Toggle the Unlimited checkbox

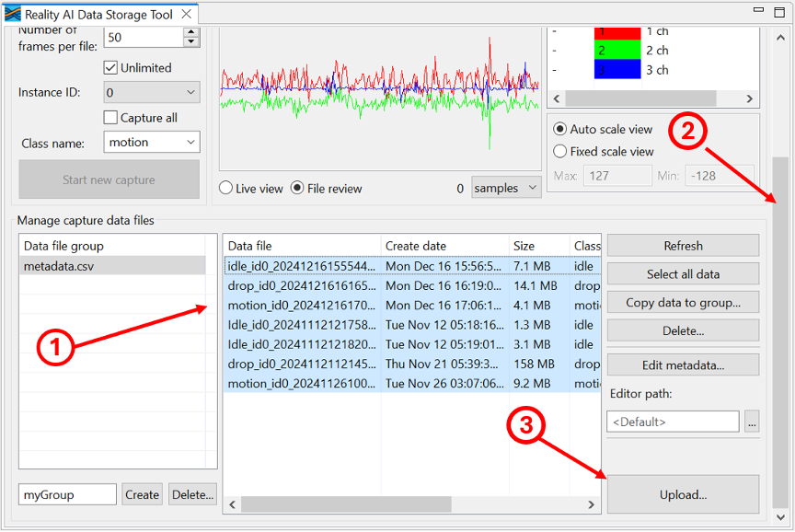tap(110, 67)
